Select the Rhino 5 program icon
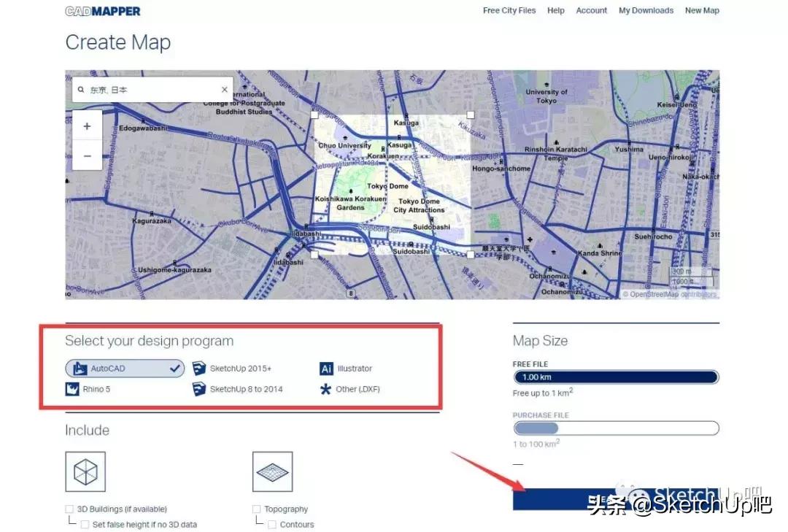Image resolution: width=788 pixels, height=532 pixels. (x=72, y=389)
